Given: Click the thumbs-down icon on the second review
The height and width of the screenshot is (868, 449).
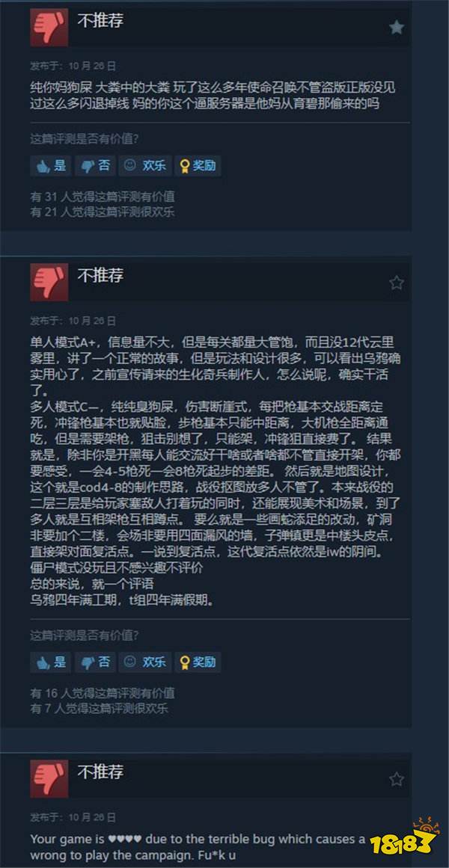Looking at the screenshot, I should pos(49,282).
